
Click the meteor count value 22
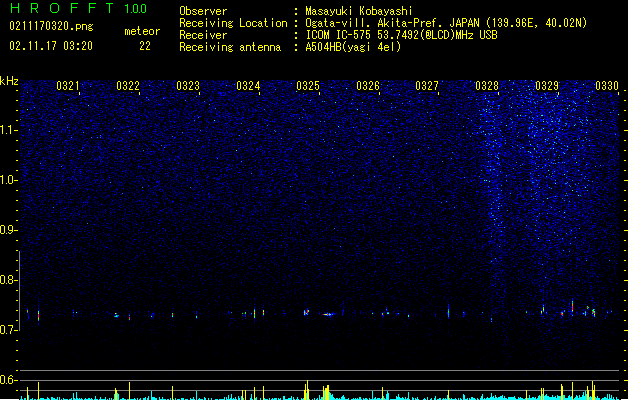[145, 46]
